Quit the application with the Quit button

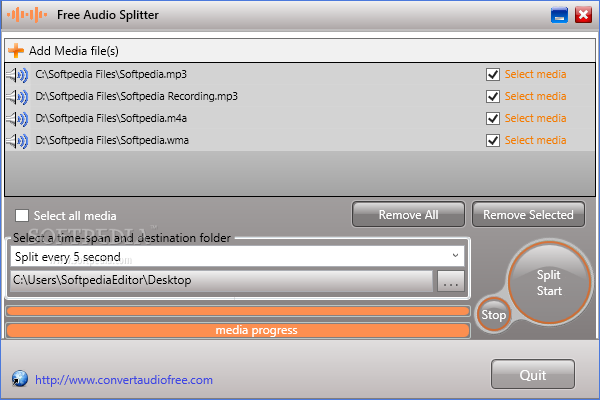(533, 374)
